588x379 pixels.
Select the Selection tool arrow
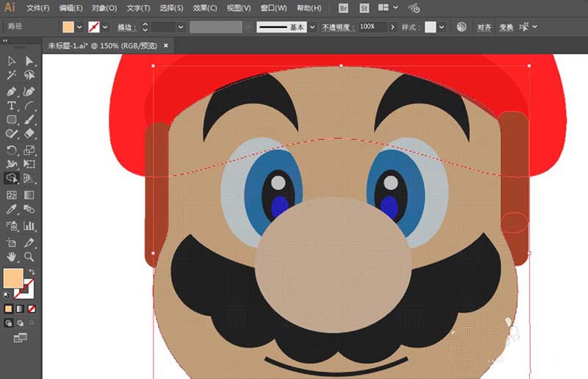tap(11, 61)
